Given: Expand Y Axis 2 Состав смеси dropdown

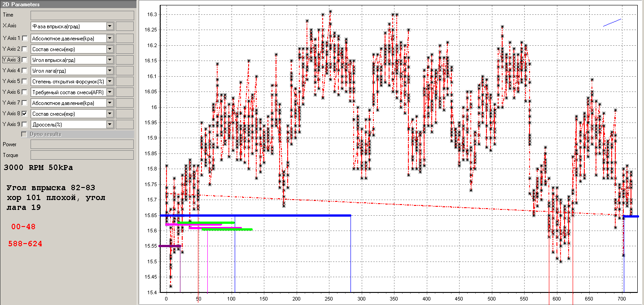Looking at the screenshot, I should coord(110,49).
